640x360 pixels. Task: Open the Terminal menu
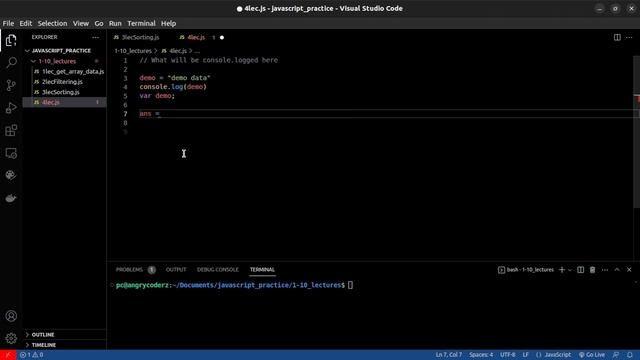141,23
